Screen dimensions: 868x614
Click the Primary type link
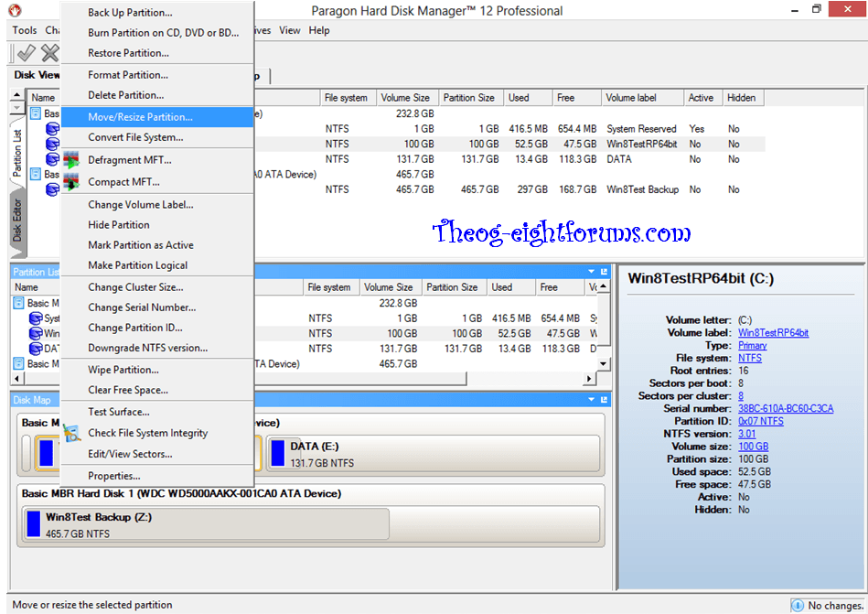pos(753,346)
